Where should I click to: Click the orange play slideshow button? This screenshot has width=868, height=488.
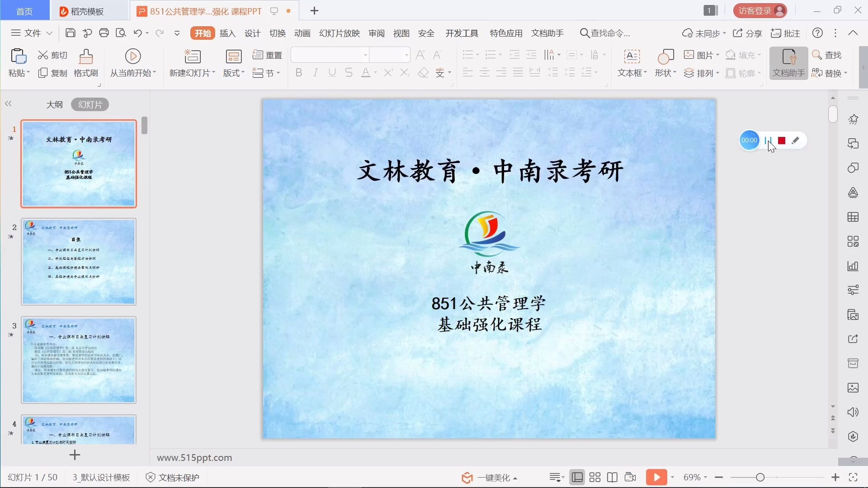(656, 477)
